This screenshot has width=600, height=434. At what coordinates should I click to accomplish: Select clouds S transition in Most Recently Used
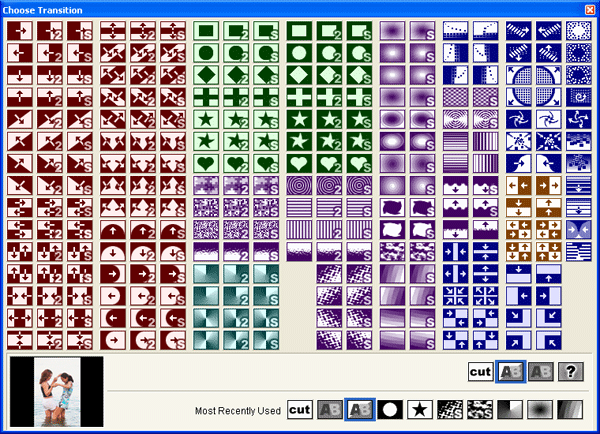[480, 410]
